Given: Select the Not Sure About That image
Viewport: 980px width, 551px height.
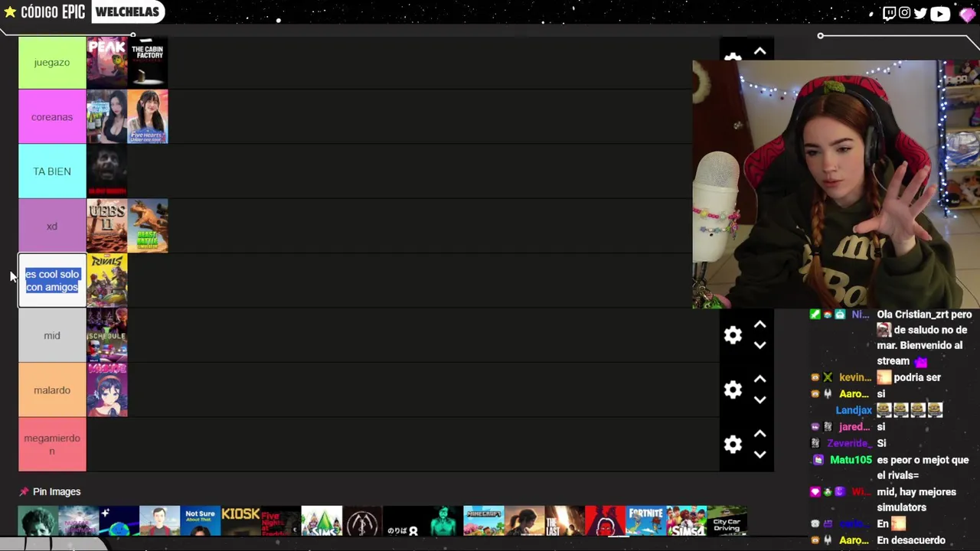Looking at the screenshot, I should (x=201, y=520).
